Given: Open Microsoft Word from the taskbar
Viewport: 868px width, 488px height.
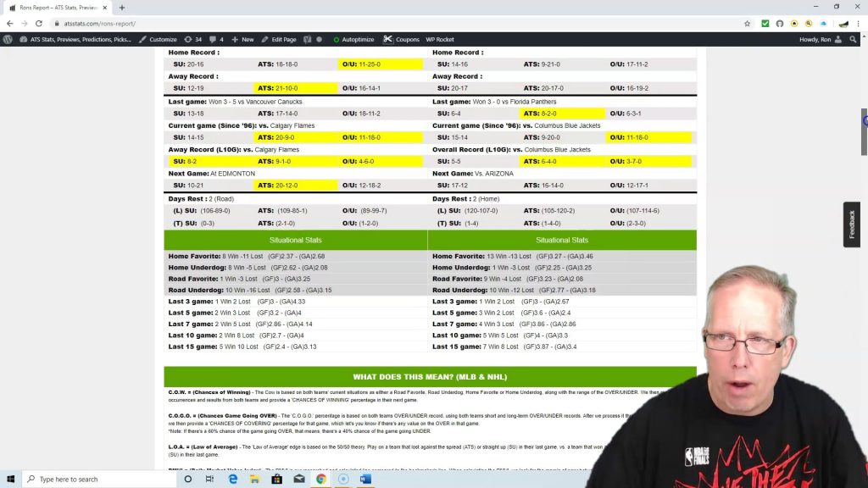Looking at the screenshot, I should 365,479.
